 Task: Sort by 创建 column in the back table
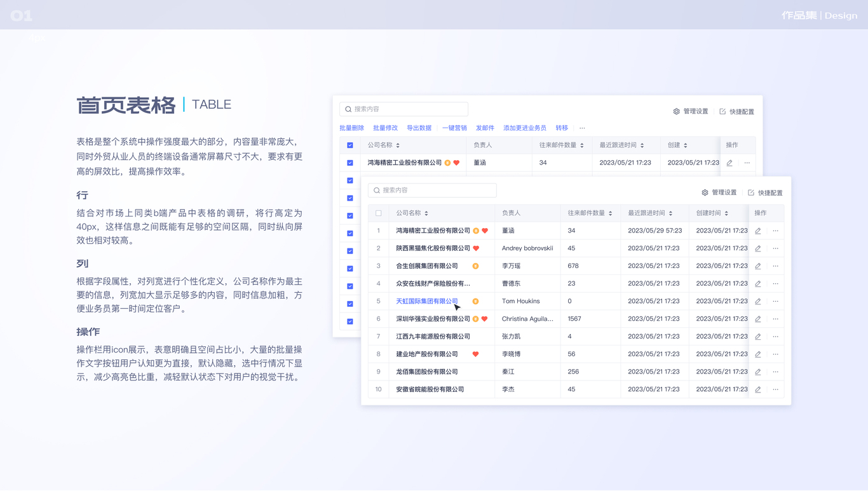tap(685, 145)
